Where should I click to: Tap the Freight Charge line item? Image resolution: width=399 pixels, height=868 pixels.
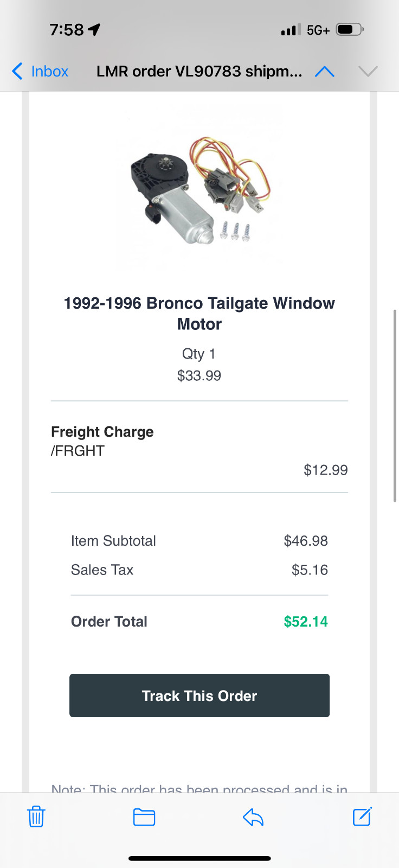pos(102,432)
